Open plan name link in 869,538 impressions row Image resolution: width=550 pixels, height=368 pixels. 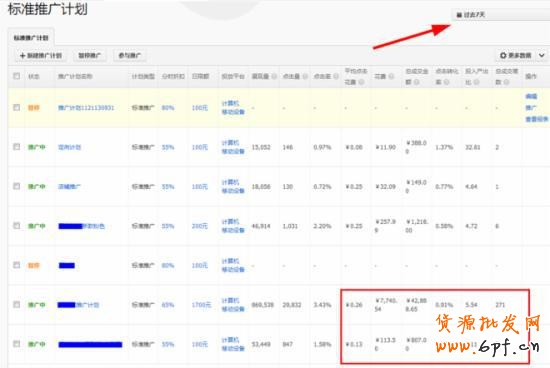78,305
